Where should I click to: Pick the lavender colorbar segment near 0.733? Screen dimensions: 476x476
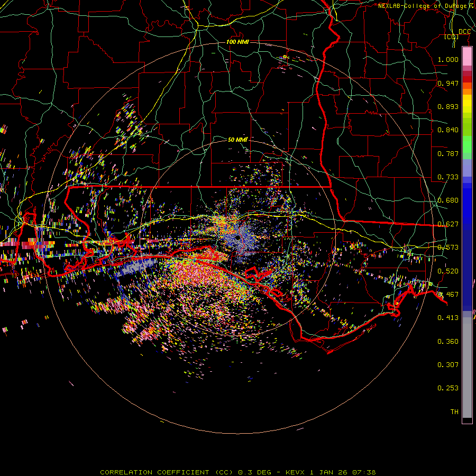(467, 168)
